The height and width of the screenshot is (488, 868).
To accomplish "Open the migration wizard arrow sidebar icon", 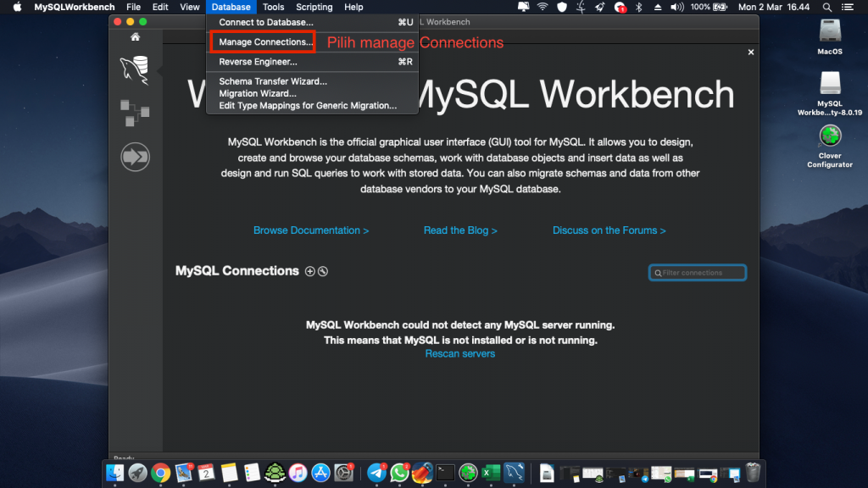I will coord(135,157).
